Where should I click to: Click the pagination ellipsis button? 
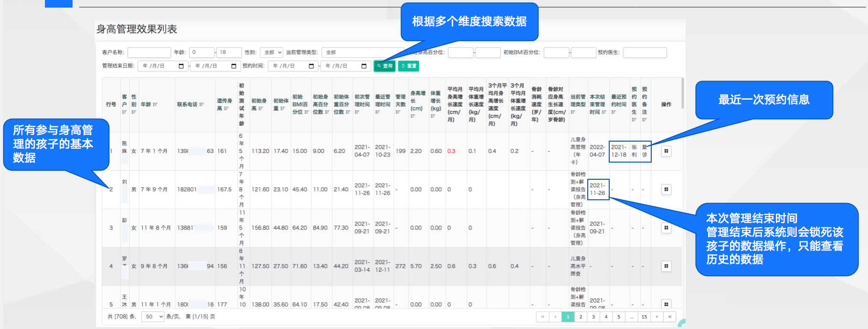tap(632, 317)
